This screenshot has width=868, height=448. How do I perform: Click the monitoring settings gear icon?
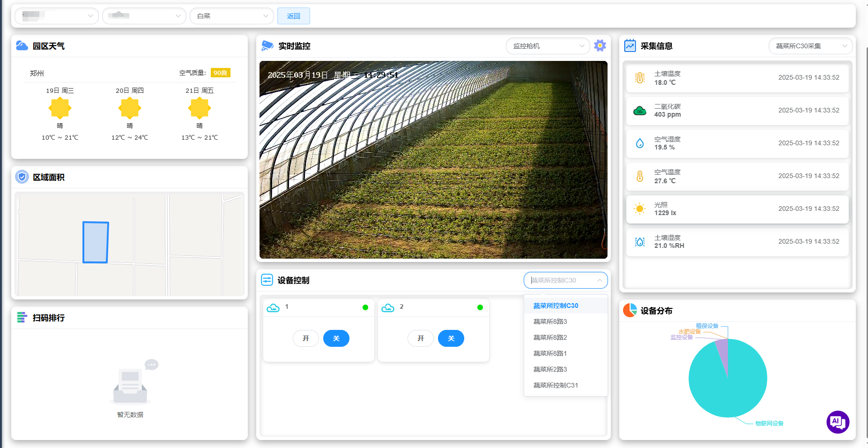tap(600, 45)
